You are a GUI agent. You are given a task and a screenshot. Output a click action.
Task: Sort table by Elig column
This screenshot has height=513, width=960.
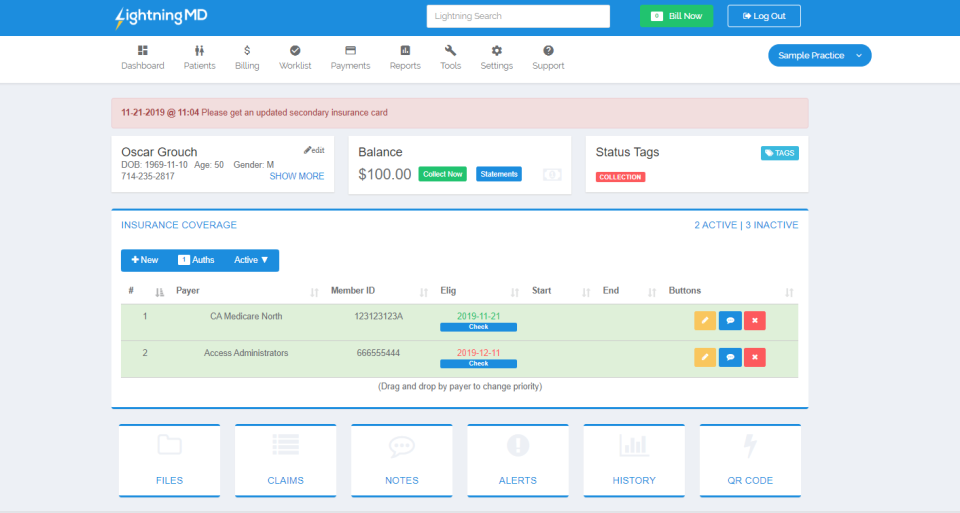[515, 293]
